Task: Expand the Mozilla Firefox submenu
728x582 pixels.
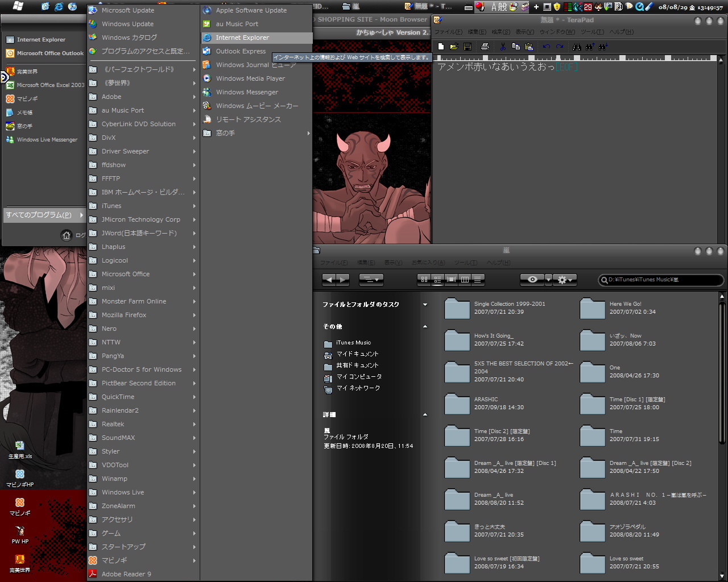Action: [143, 315]
